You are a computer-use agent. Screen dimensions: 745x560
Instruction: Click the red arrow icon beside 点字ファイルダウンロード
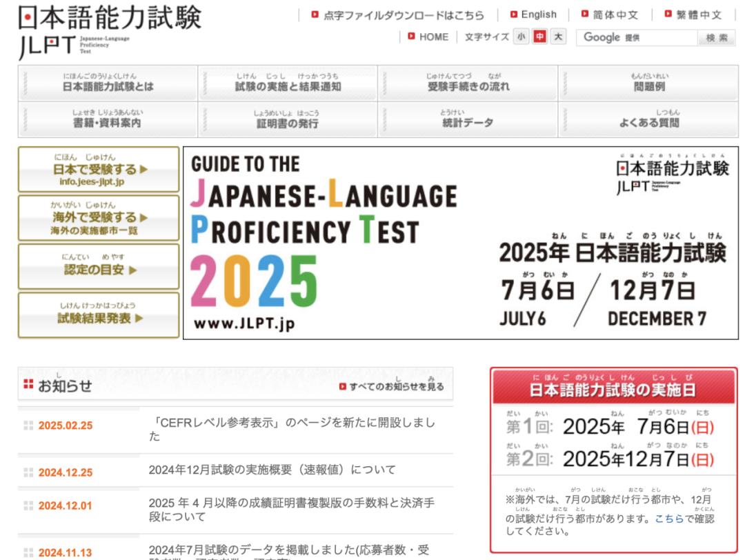(315, 14)
